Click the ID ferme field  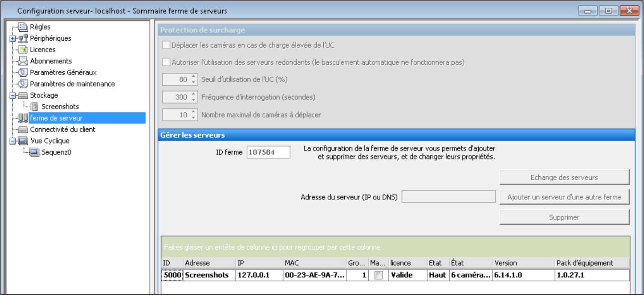(268, 152)
